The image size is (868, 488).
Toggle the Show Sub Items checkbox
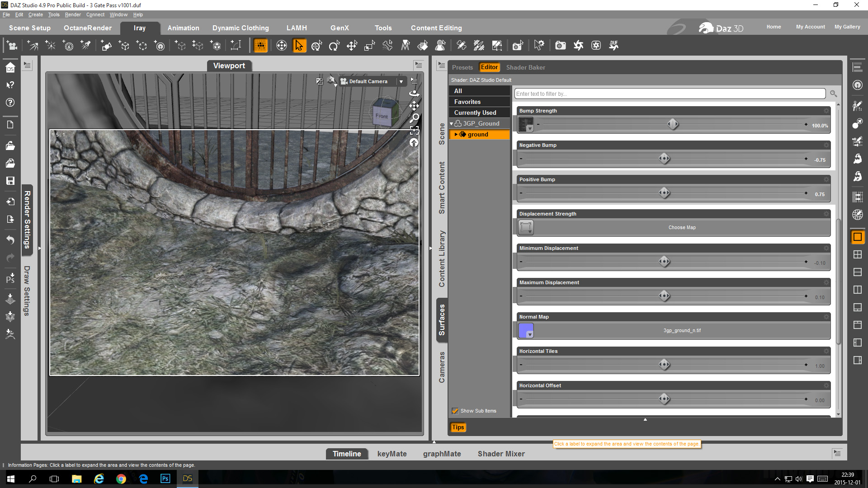tap(455, 411)
